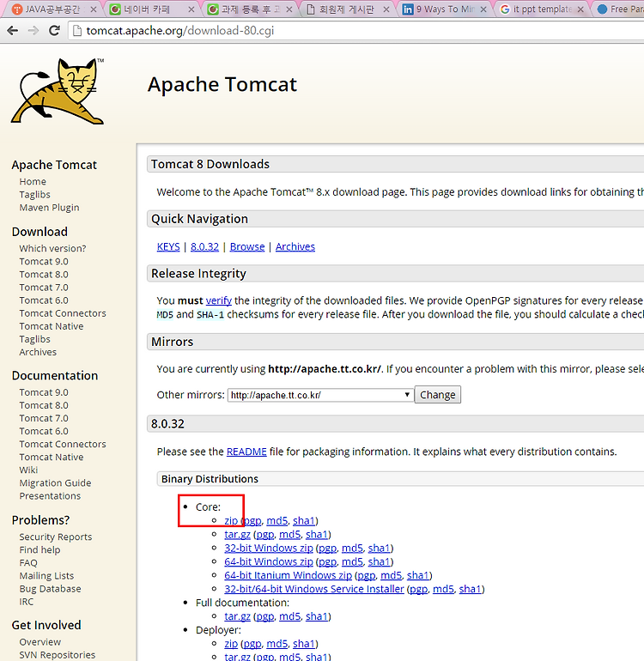
Task: Open the Archives quick navigation link
Action: tap(295, 246)
